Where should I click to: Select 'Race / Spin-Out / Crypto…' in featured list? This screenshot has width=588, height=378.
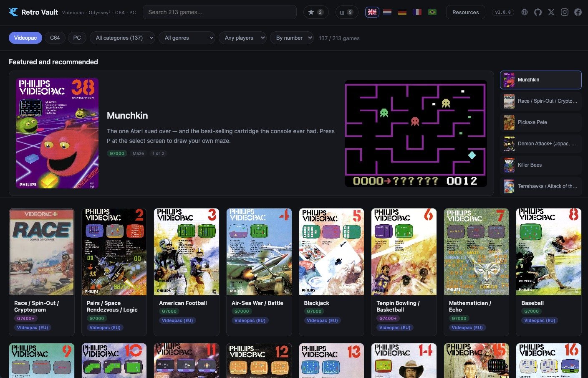click(x=540, y=101)
